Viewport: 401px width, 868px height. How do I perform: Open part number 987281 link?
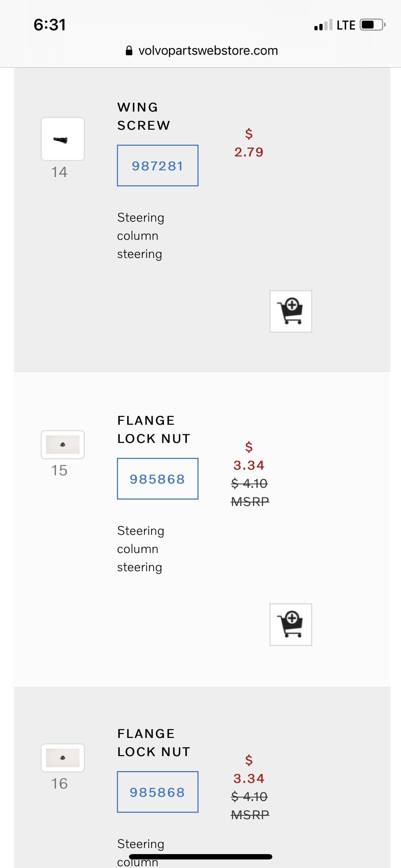coord(158,166)
